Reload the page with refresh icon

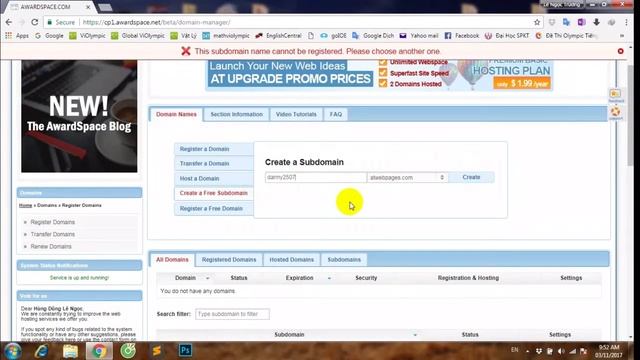(35, 22)
